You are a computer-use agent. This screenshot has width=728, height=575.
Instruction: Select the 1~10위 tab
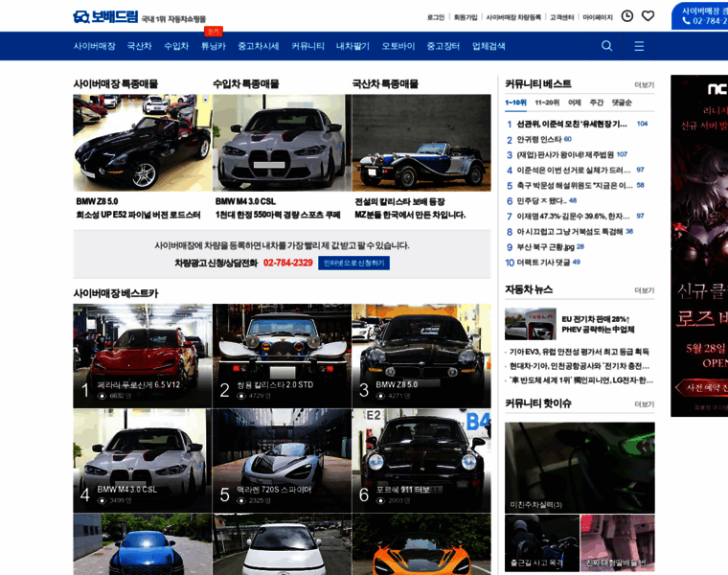click(x=515, y=103)
